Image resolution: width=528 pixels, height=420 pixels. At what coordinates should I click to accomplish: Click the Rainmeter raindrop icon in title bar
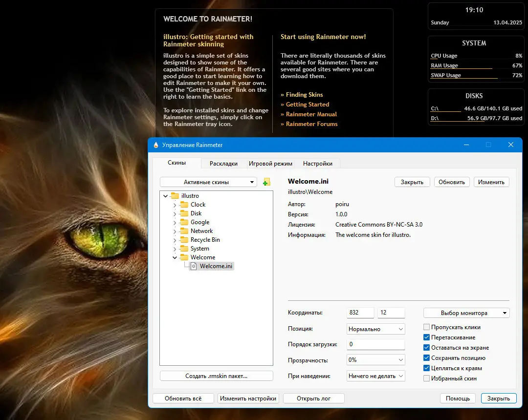(x=156, y=145)
